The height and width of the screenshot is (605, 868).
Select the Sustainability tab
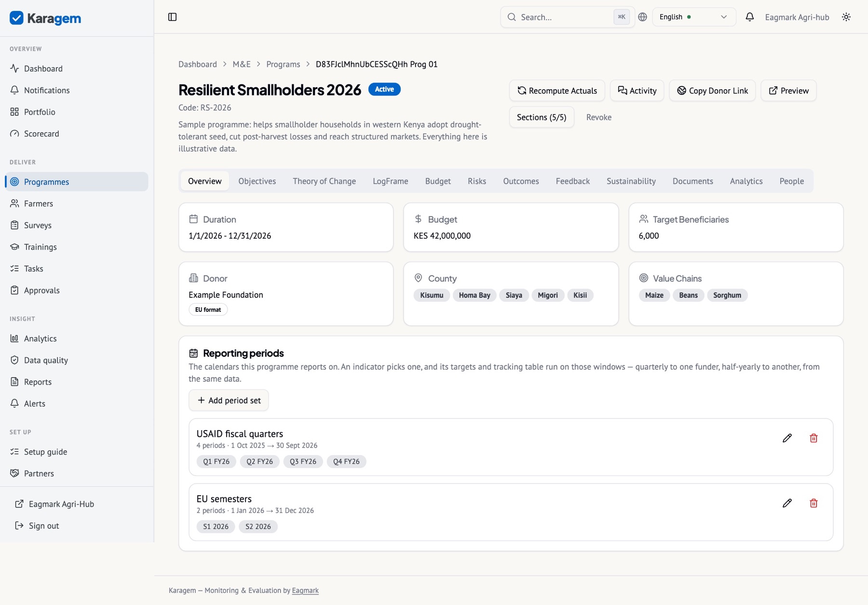pyautogui.click(x=631, y=181)
